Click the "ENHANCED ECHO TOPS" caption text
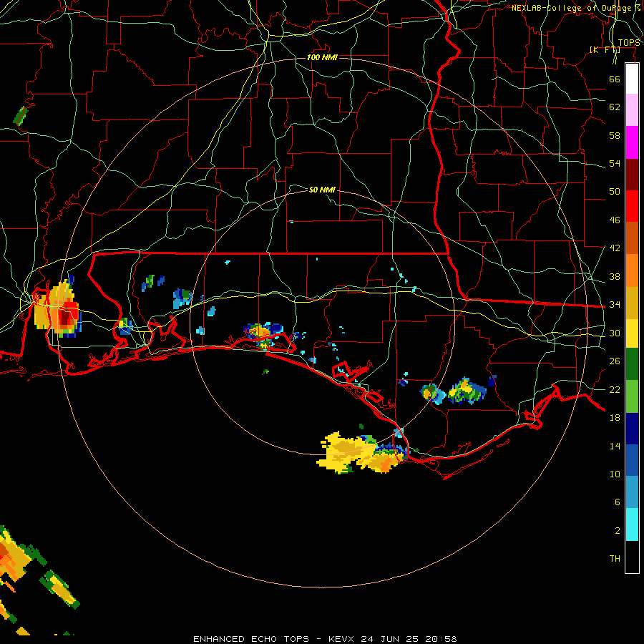The width and height of the screenshot is (644, 644). coord(251,639)
